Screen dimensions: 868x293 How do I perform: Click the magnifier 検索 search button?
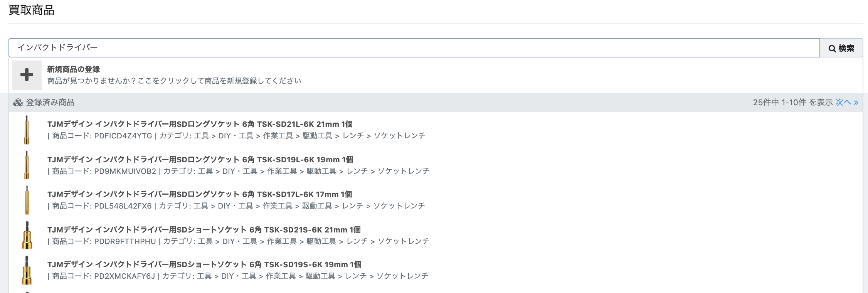click(x=841, y=48)
